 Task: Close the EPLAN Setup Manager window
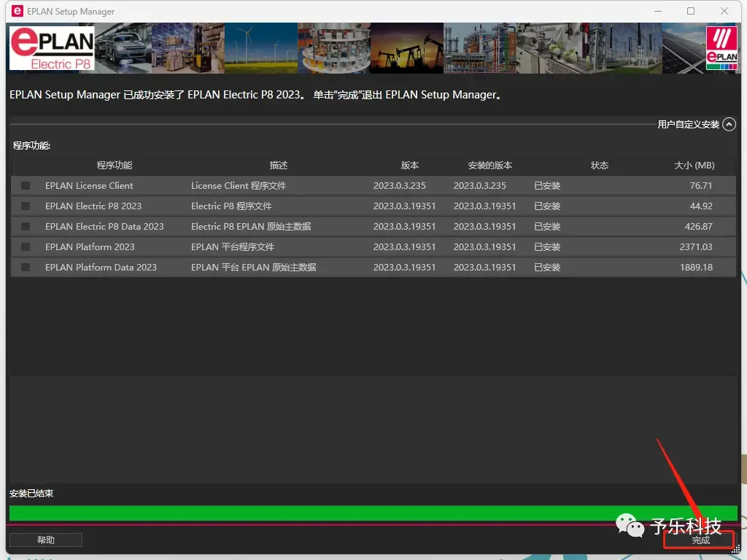pos(724,11)
